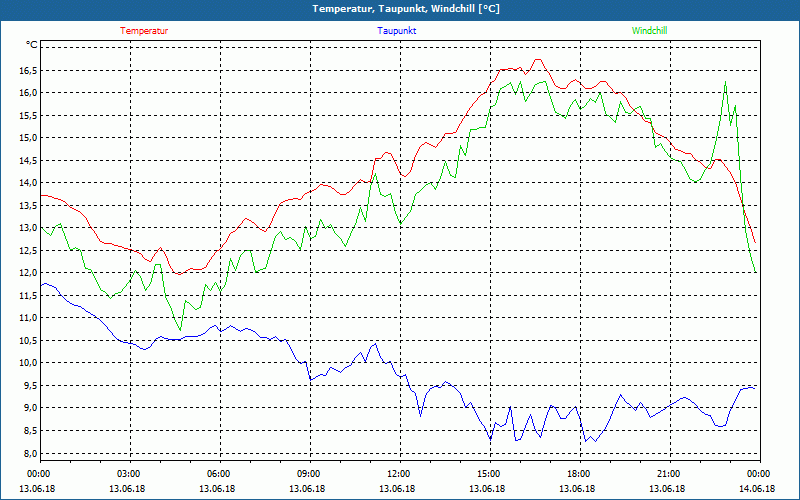
Task: Select the 13,5 y-axis value
Action: tap(28, 205)
